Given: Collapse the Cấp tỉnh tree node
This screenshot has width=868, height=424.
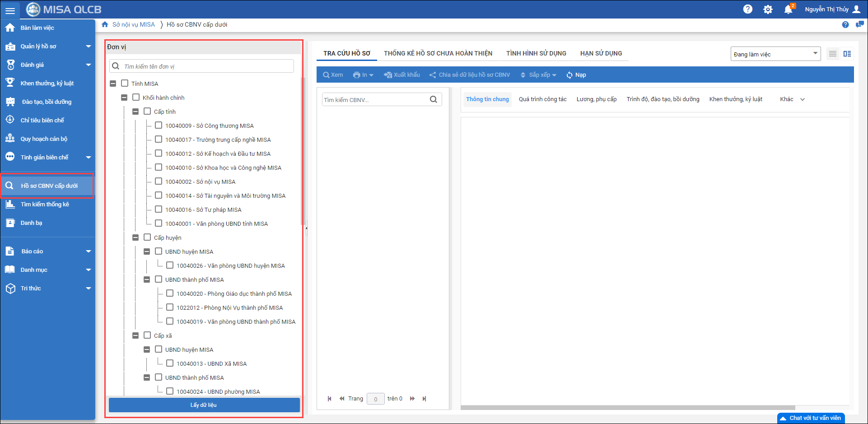Looking at the screenshot, I should point(135,112).
